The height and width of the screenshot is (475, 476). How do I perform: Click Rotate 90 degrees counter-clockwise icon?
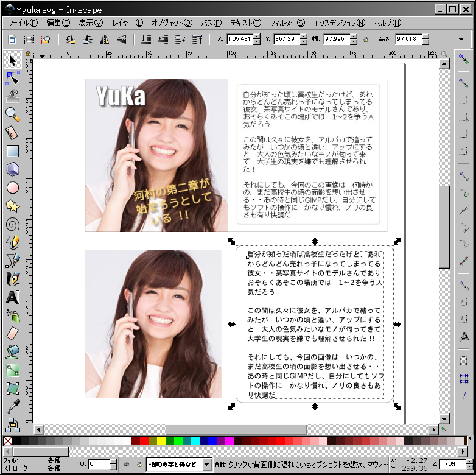[x=71, y=39]
